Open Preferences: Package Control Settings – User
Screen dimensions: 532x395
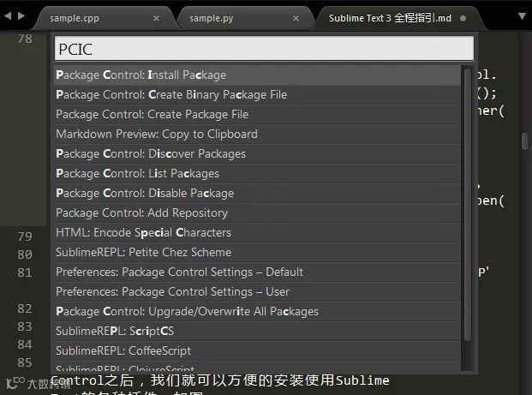click(258, 291)
